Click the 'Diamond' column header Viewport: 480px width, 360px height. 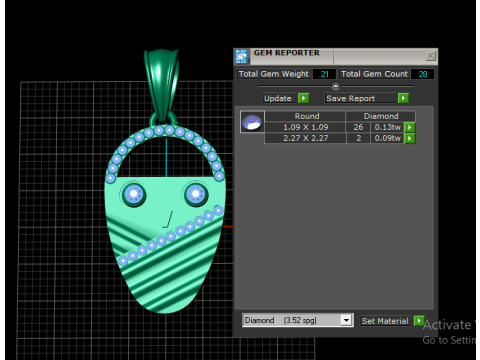click(381, 116)
